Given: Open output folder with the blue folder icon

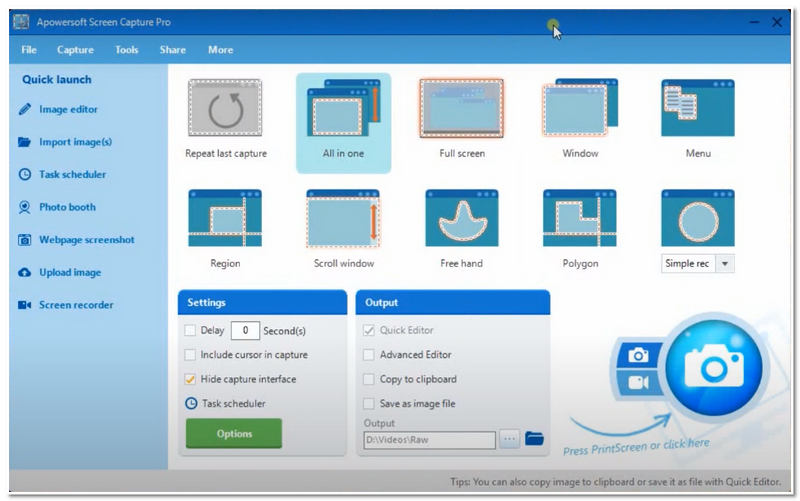Looking at the screenshot, I should coord(534,439).
